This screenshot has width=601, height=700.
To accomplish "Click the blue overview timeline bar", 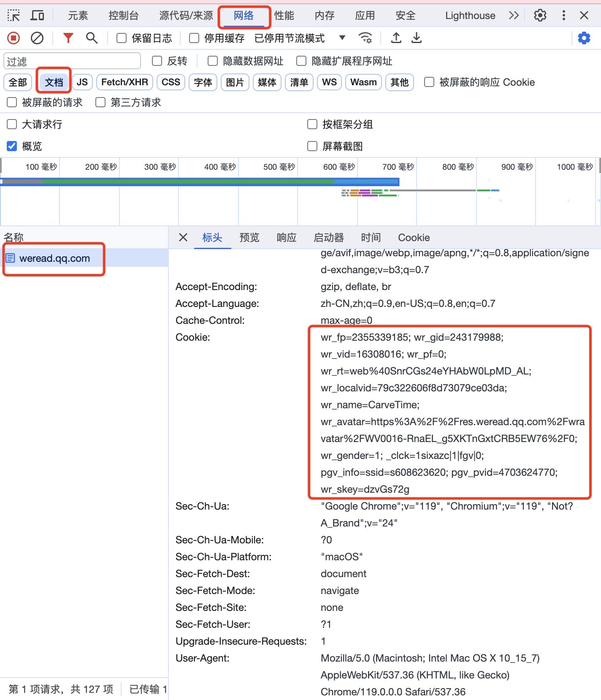I will [x=200, y=182].
